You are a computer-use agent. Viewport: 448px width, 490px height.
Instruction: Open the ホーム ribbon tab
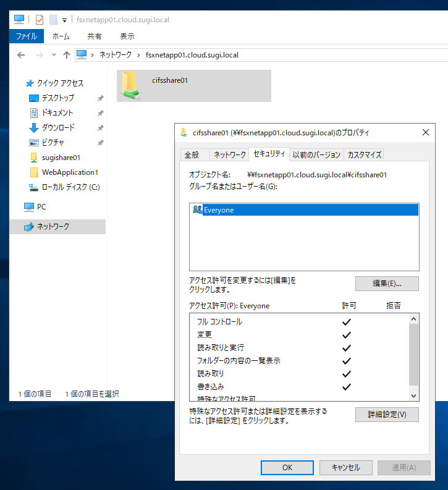click(x=61, y=36)
